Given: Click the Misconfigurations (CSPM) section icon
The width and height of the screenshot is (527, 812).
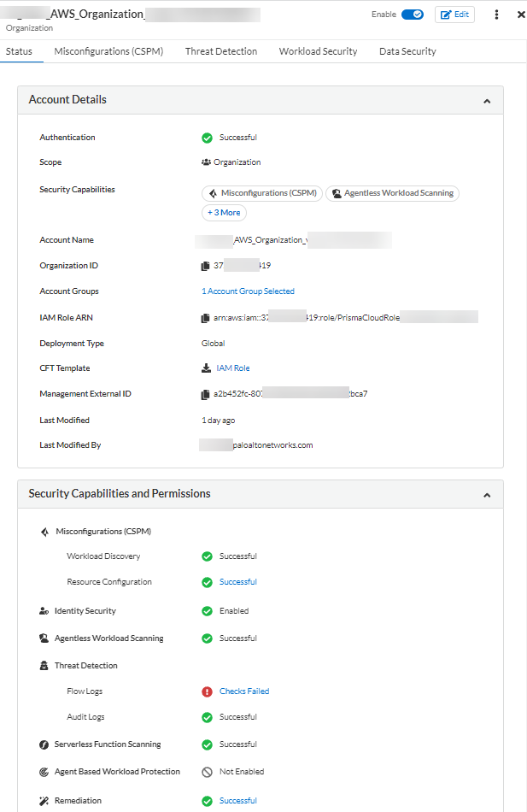Looking at the screenshot, I should click(45, 532).
